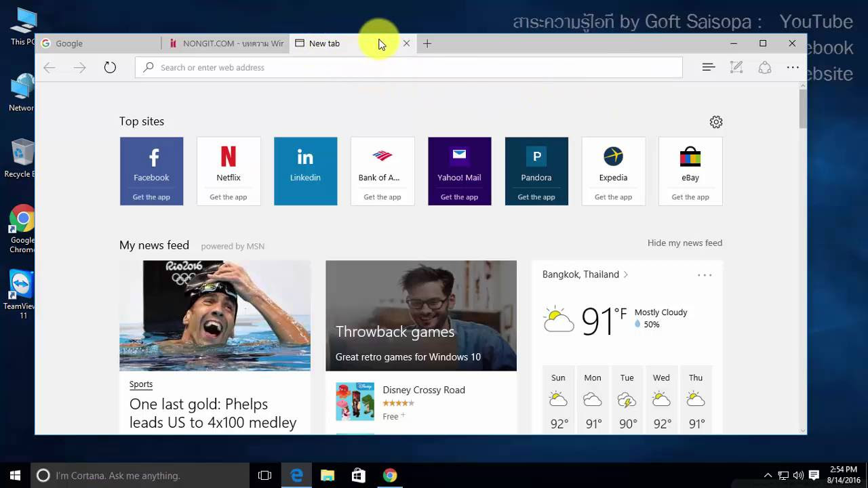Open the Pandora top site tile
The image size is (868, 488).
click(x=536, y=171)
